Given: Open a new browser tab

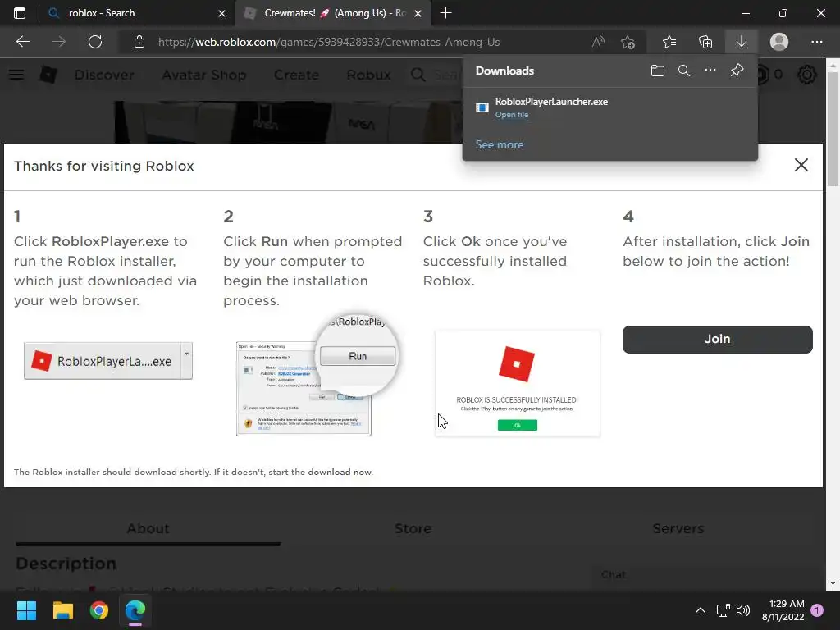Looking at the screenshot, I should pyautogui.click(x=445, y=13).
